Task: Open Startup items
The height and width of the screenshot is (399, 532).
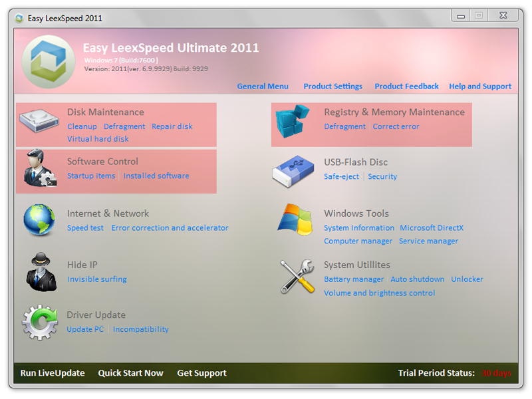Action: 91,176
